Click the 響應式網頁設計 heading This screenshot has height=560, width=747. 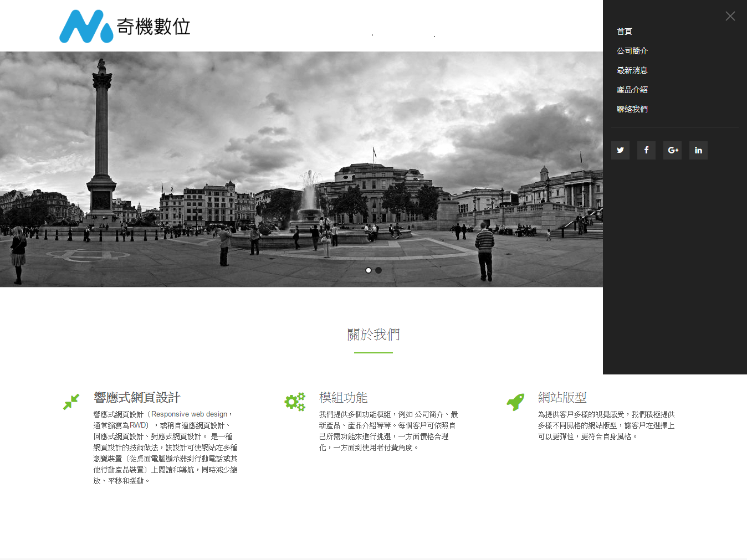[x=137, y=398]
